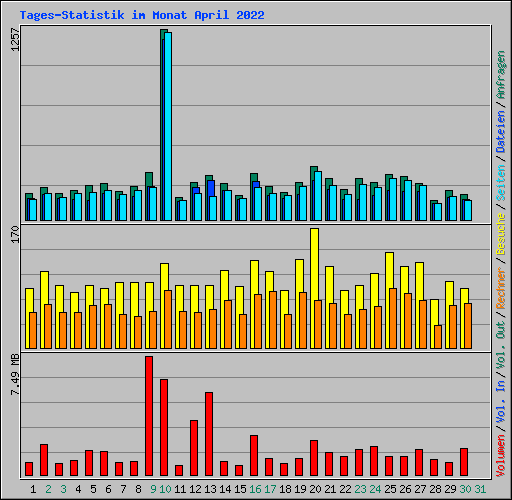The image size is (512, 500).
Task: Click green day label '17'
Action: pos(270,489)
